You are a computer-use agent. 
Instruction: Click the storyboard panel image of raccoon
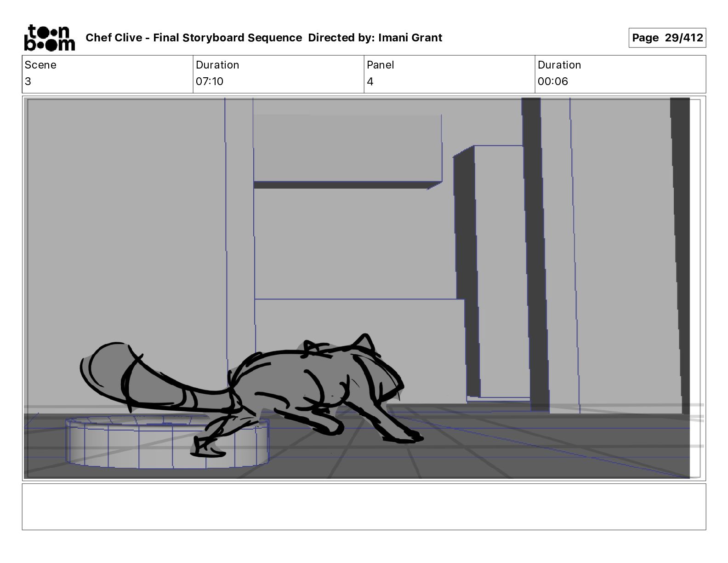(x=364, y=288)
